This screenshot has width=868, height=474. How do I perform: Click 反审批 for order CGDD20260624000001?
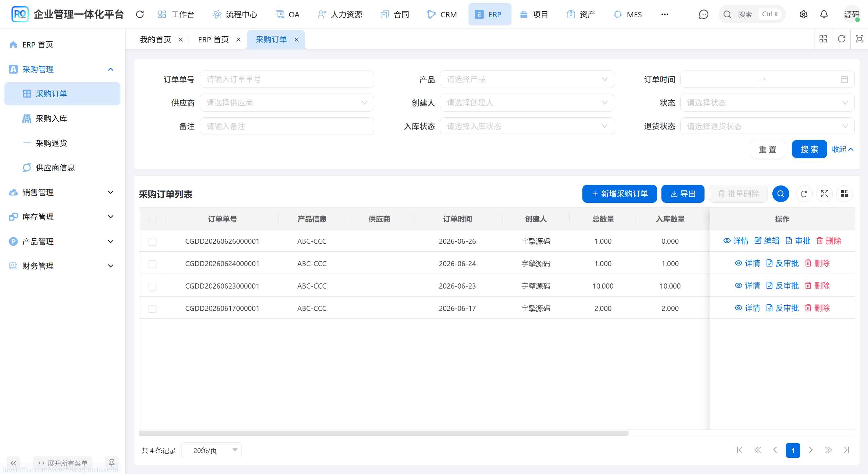click(783, 263)
